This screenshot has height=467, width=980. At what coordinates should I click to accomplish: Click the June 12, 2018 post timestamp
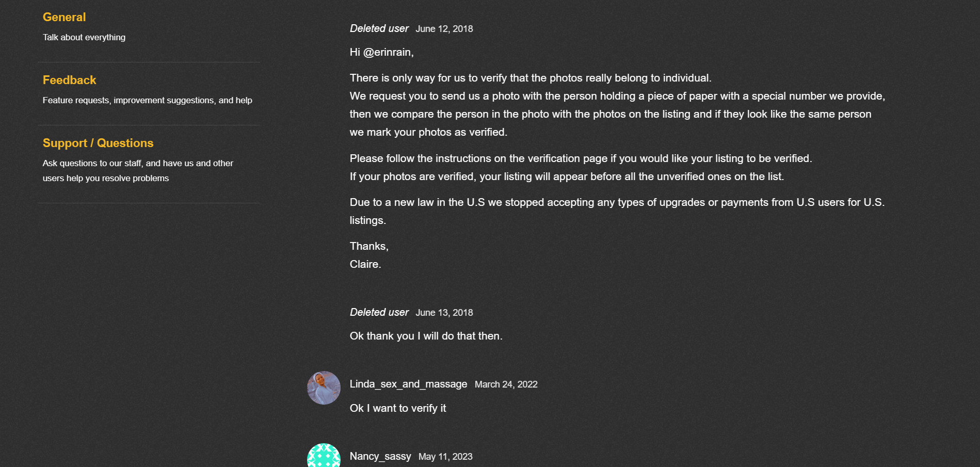coord(444,29)
